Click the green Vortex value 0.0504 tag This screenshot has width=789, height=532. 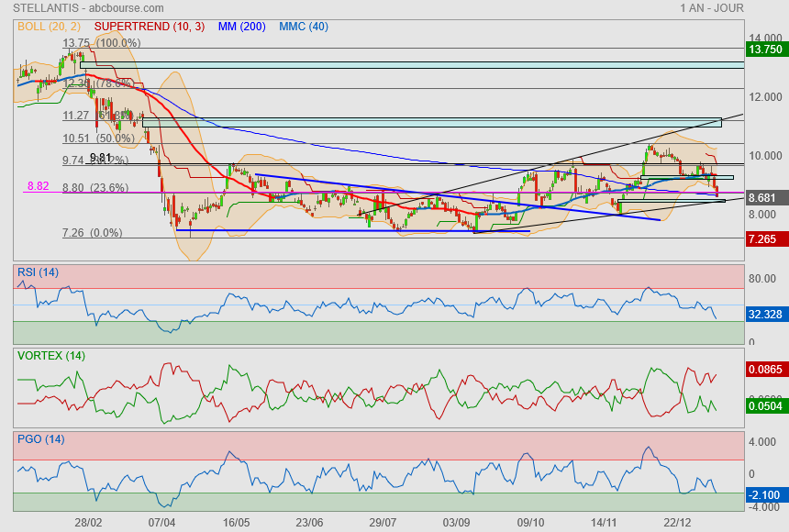pyautogui.click(x=765, y=405)
